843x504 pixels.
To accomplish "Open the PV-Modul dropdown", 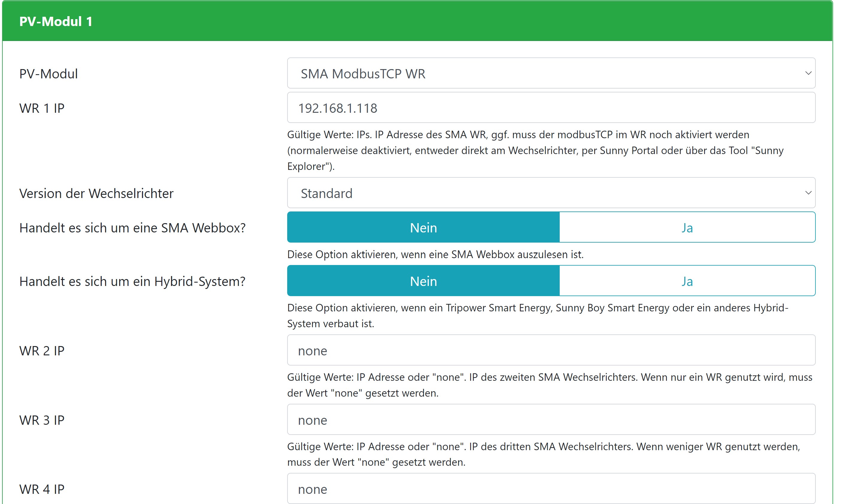I will (x=551, y=73).
